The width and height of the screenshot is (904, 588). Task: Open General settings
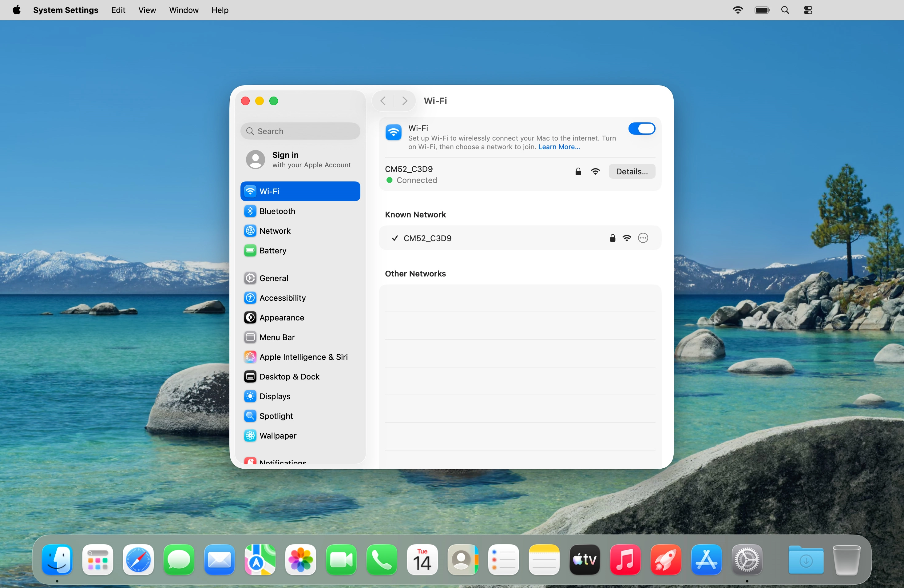click(274, 278)
